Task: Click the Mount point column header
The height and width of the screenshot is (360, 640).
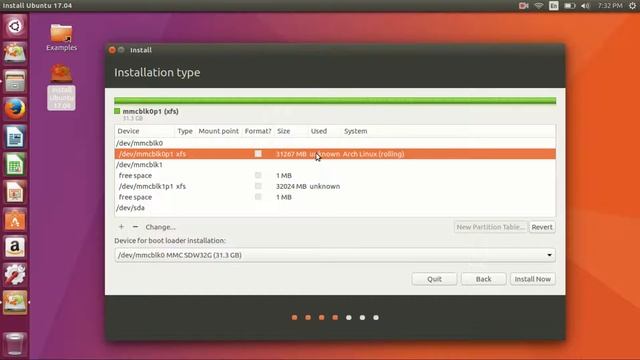Action: pos(218,131)
